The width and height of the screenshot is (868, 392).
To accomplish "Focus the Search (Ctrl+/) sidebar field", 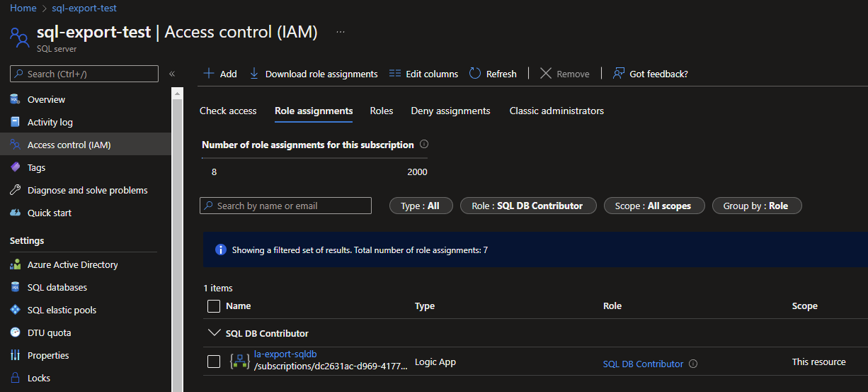I will coord(84,74).
